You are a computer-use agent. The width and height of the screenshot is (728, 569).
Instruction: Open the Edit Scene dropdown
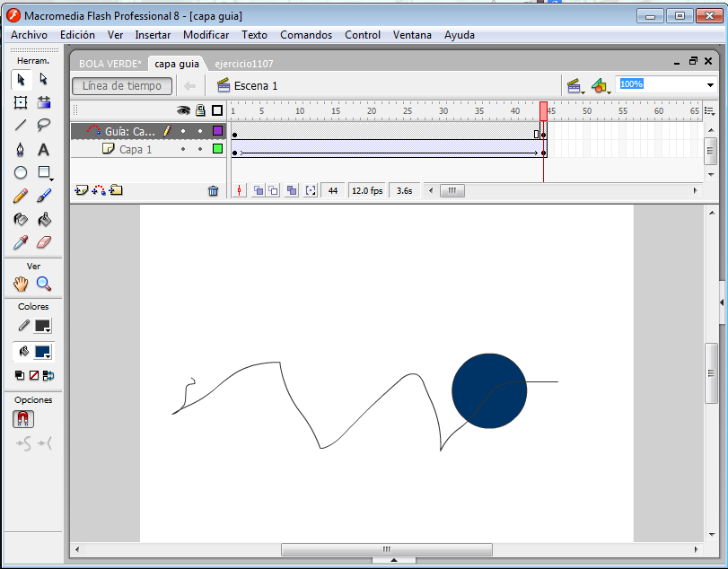(575, 86)
